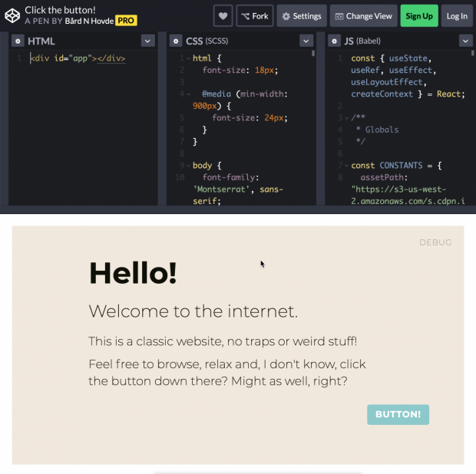Screen dimensions: 476x474
Task: Open pen Settings
Action: pos(302,16)
